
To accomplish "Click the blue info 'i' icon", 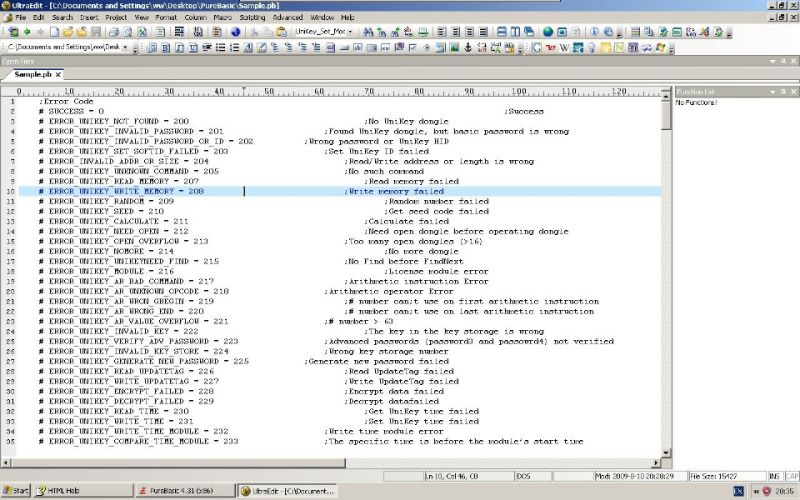I will (x=594, y=32).
